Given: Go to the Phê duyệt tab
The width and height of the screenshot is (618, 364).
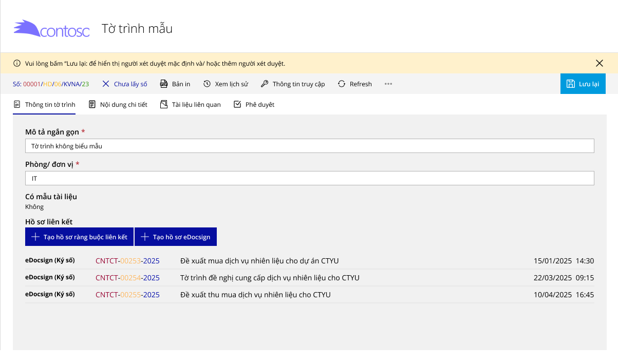Looking at the screenshot, I should (x=254, y=105).
